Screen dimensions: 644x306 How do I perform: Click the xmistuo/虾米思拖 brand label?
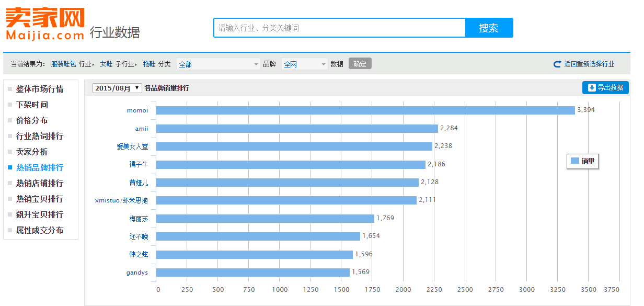[x=121, y=200]
